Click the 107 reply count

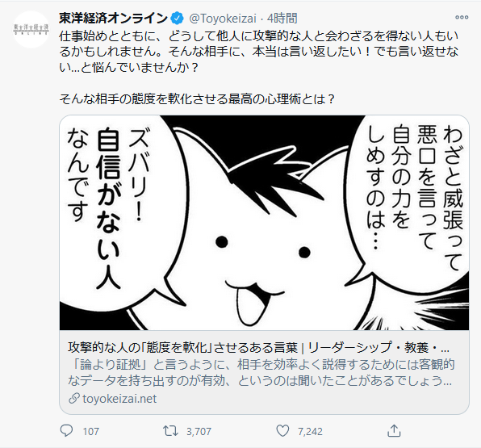(x=91, y=431)
